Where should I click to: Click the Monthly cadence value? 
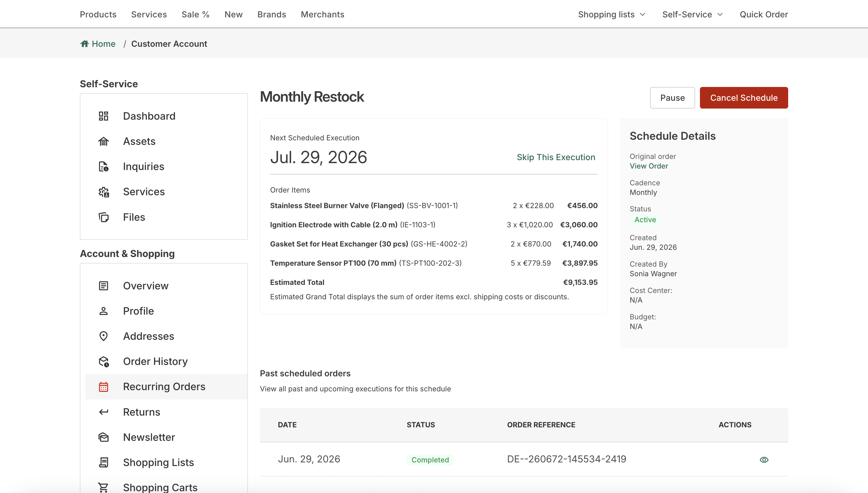[643, 192]
